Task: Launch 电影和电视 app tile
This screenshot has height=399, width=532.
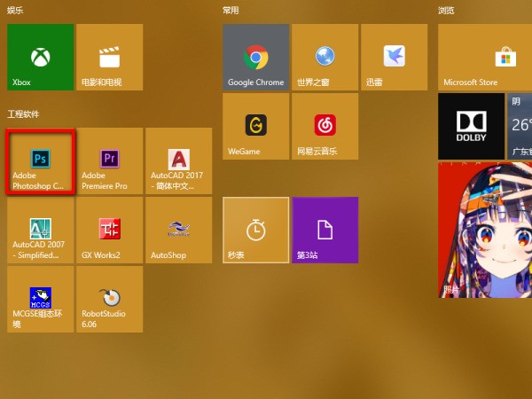Action: 109,57
